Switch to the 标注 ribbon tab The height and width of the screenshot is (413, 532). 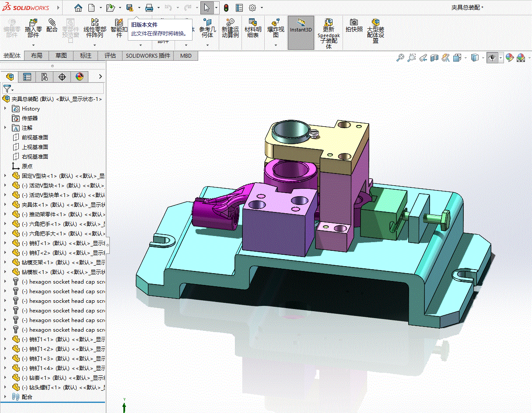pos(86,56)
